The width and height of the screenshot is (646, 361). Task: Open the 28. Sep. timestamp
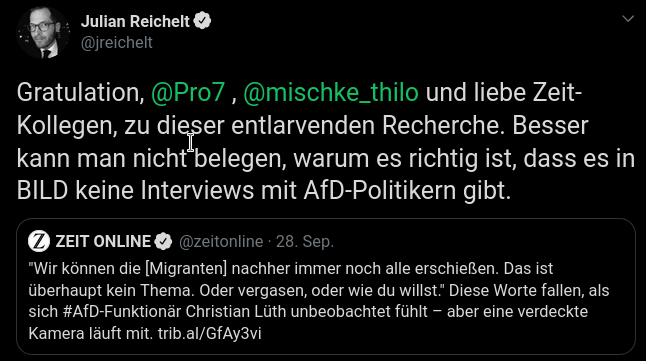[x=304, y=241]
